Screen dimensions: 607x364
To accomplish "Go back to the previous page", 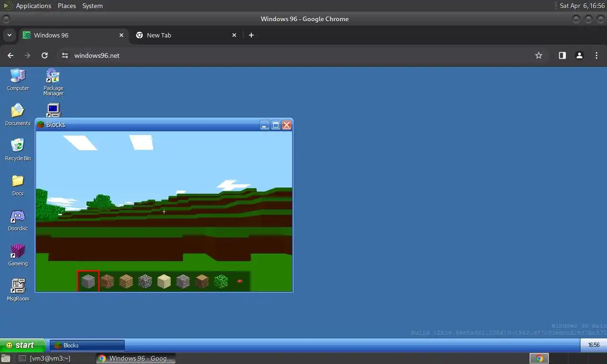I will (10, 55).
